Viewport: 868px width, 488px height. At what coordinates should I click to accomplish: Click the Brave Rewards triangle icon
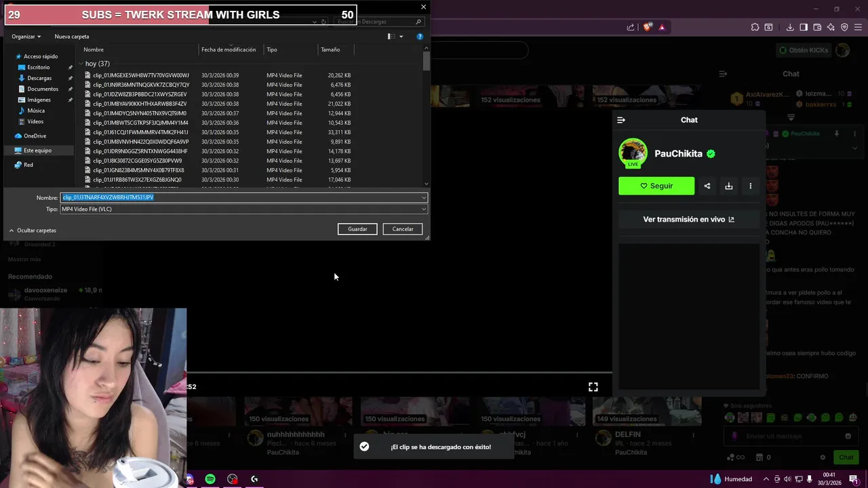click(x=662, y=27)
